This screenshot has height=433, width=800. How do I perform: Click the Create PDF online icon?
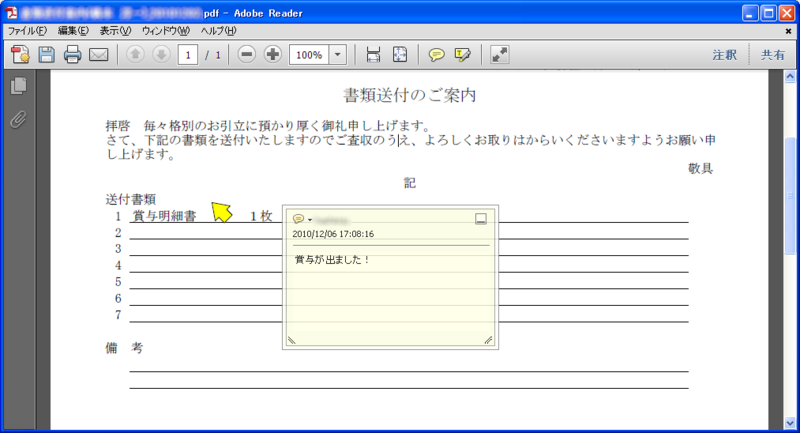(x=20, y=55)
